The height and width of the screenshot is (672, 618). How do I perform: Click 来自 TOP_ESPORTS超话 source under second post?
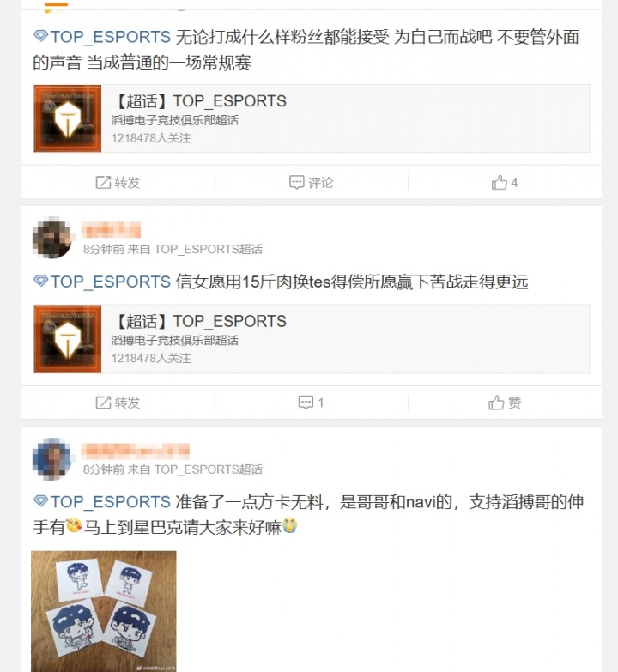point(195,250)
